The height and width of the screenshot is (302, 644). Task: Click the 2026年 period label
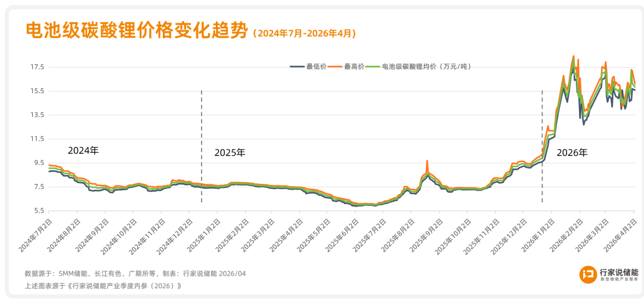click(572, 153)
